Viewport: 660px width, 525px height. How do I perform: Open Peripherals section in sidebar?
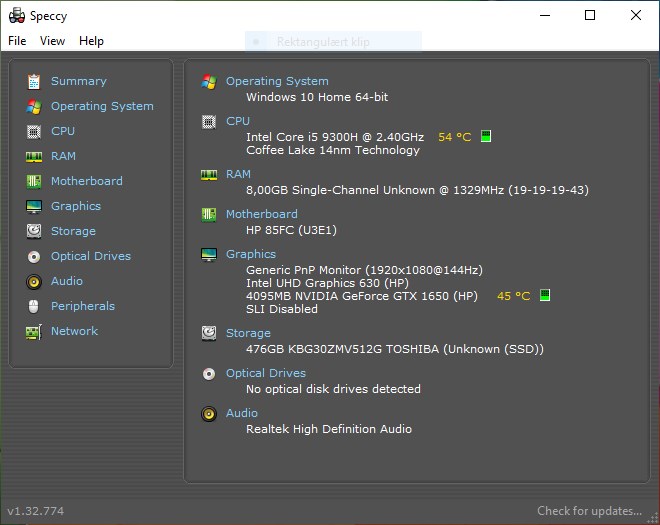click(83, 306)
